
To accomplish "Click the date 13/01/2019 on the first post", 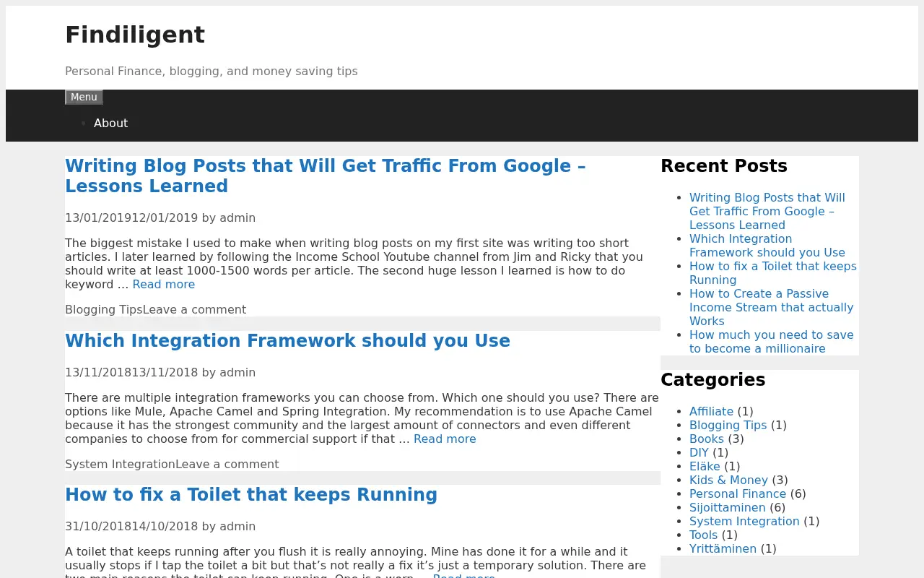I will [x=98, y=217].
